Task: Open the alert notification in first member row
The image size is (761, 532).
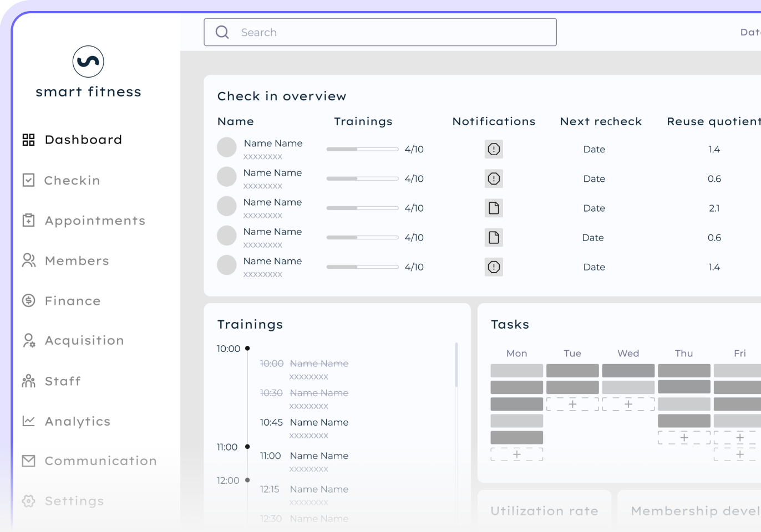Action: (494, 149)
